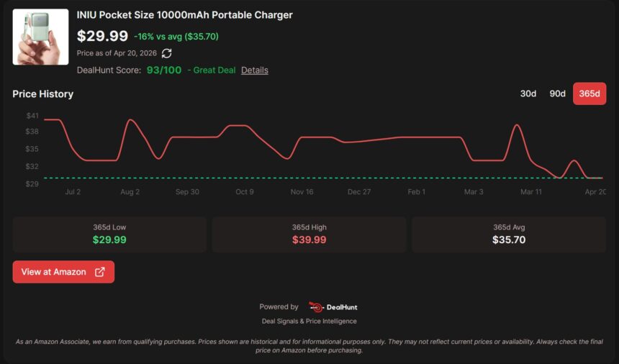The height and width of the screenshot is (364, 619).
Task: Open the DealHunt Score Details link
Action: tap(255, 70)
